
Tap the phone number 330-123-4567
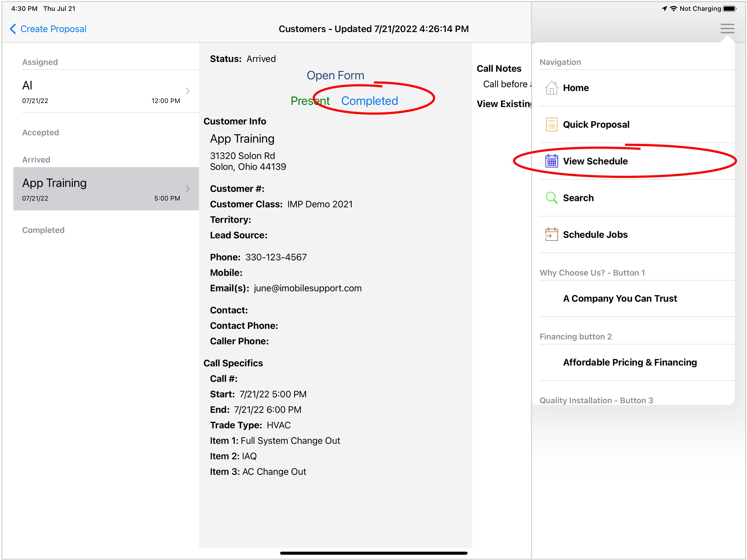(x=276, y=257)
